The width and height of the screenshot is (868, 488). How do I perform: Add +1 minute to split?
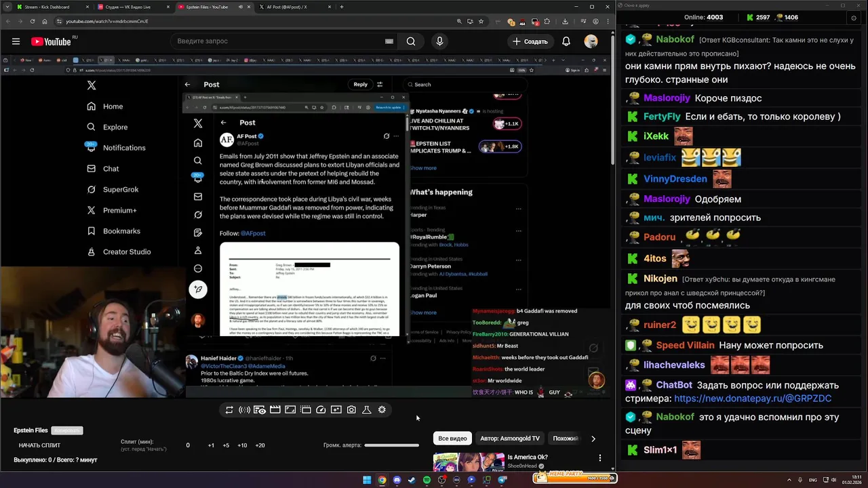coord(211,445)
